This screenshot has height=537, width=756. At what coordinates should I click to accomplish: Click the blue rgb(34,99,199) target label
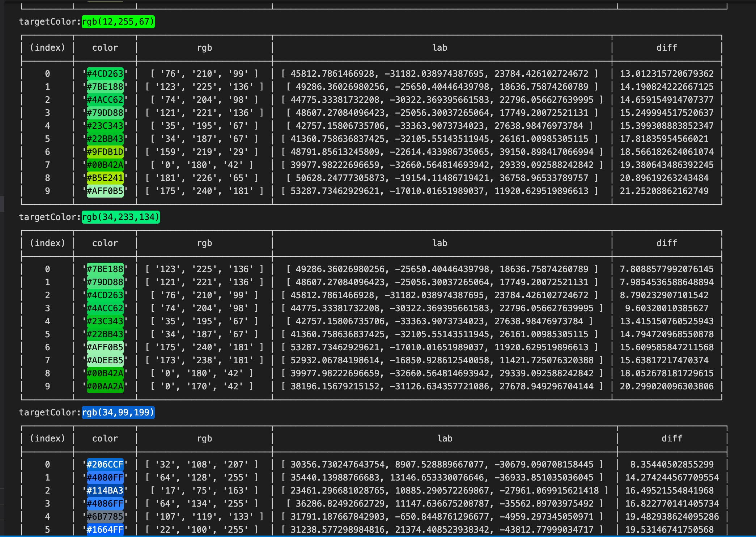point(118,413)
